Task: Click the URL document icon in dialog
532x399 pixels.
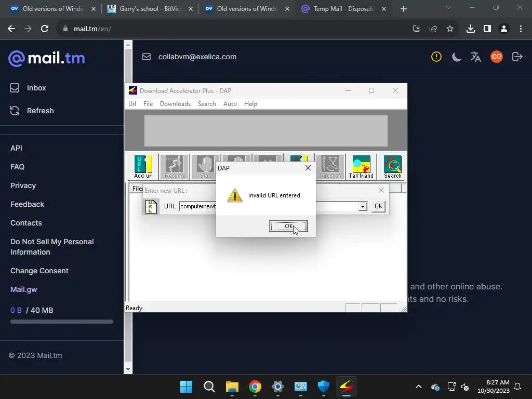Action: click(x=151, y=206)
